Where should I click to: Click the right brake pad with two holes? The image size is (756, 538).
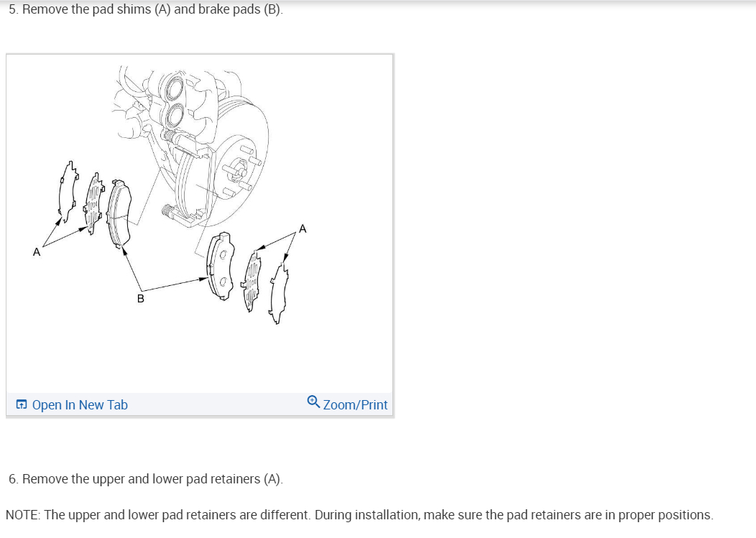[221, 266]
